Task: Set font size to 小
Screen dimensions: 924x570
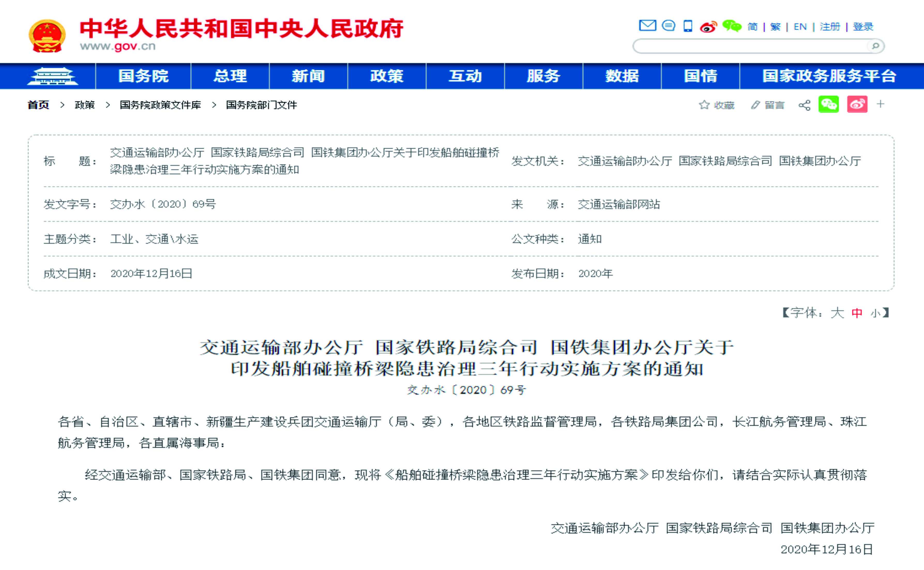Action: coord(875,313)
